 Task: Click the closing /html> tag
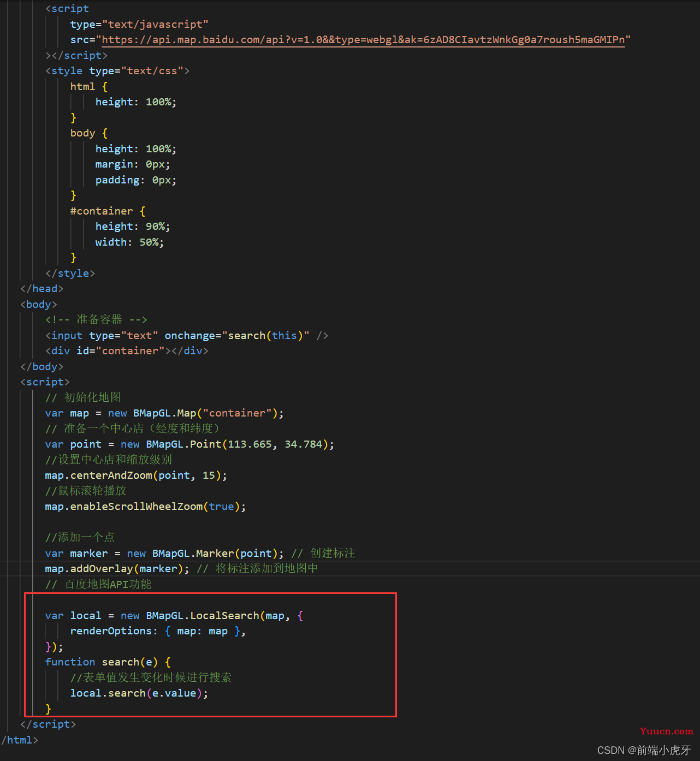click(20, 740)
